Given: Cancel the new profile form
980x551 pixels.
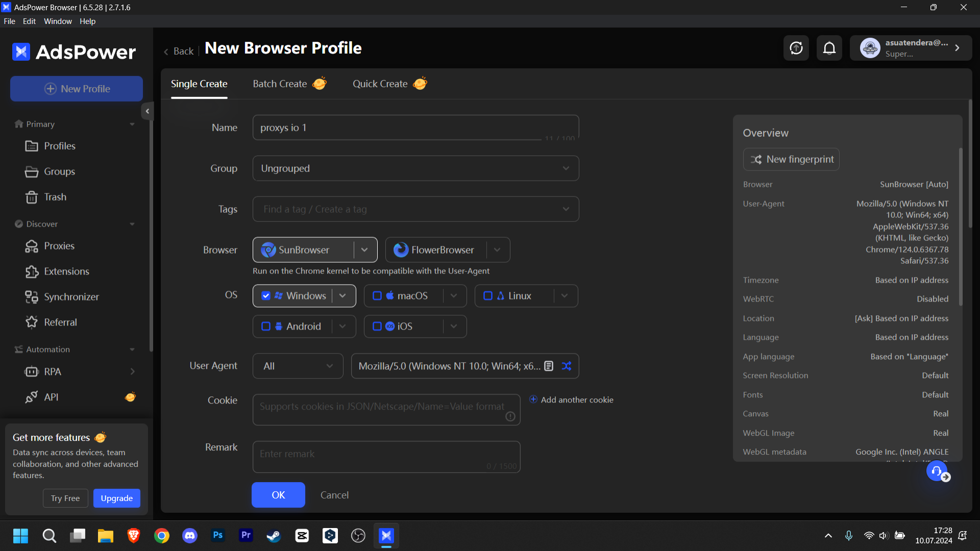Looking at the screenshot, I should pyautogui.click(x=334, y=495).
